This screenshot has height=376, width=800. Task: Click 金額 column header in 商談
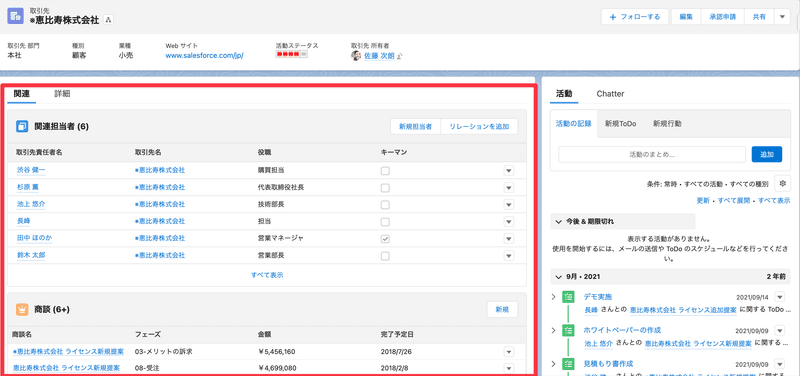(x=264, y=335)
